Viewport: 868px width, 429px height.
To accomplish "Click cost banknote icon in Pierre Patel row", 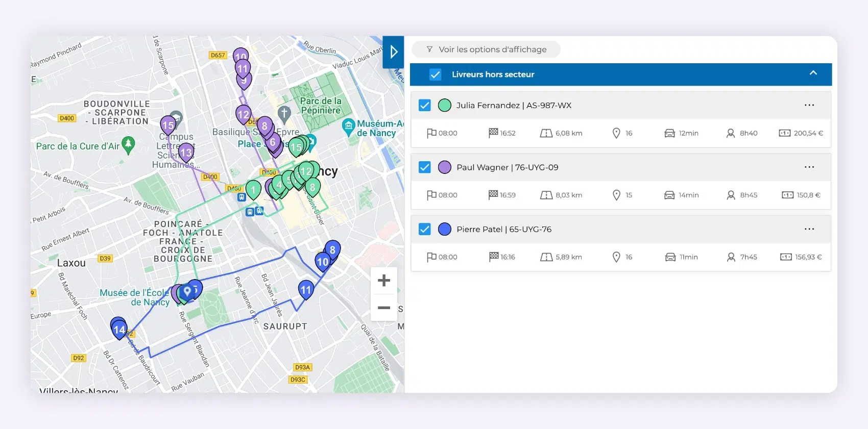I will click(786, 257).
